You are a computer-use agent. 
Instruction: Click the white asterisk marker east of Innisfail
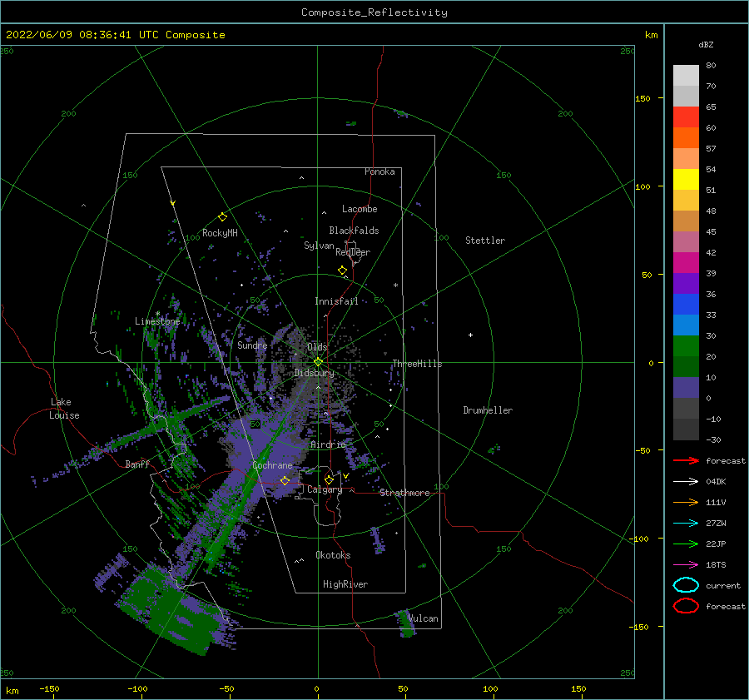pos(395,285)
